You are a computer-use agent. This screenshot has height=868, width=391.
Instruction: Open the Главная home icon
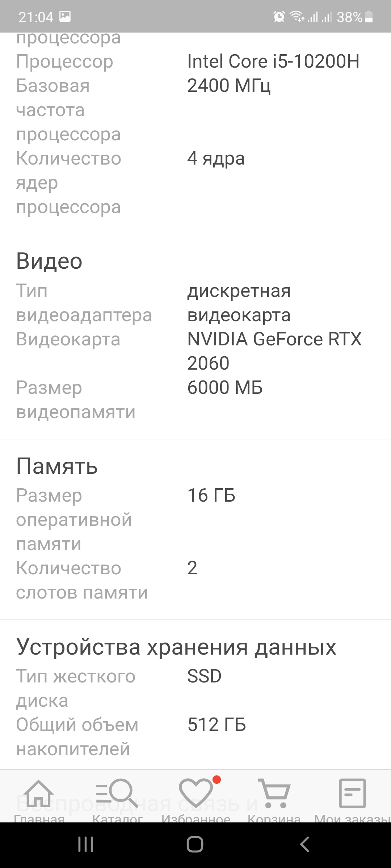tap(39, 794)
